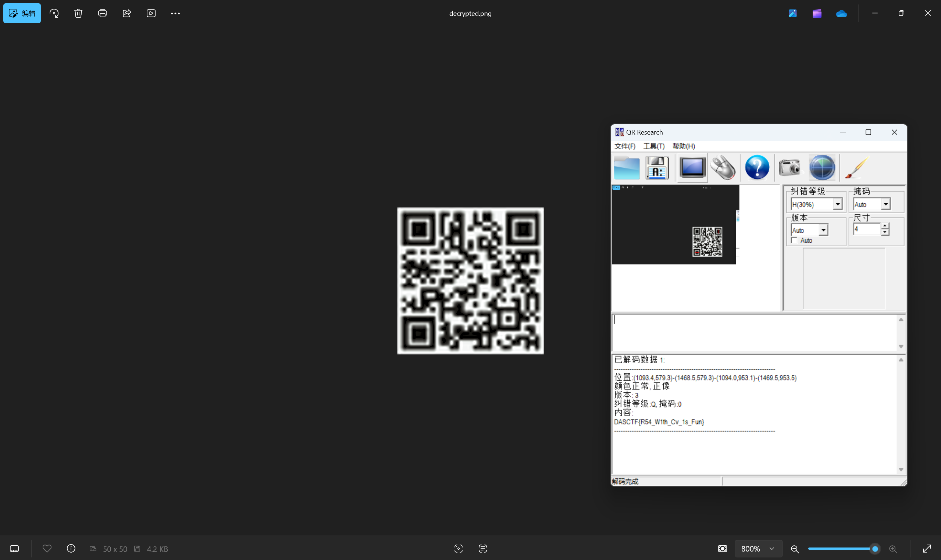Click the Edit (编辑) button in Photos

point(22,13)
